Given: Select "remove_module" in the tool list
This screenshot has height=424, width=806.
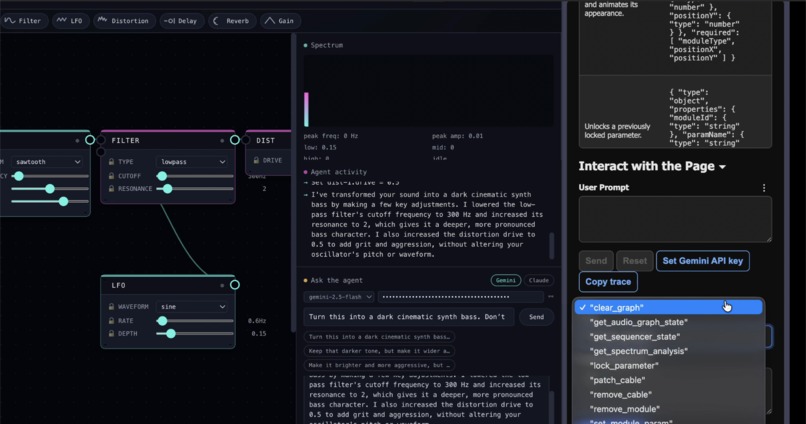Looking at the screenshot, I should tap(669, 409).
